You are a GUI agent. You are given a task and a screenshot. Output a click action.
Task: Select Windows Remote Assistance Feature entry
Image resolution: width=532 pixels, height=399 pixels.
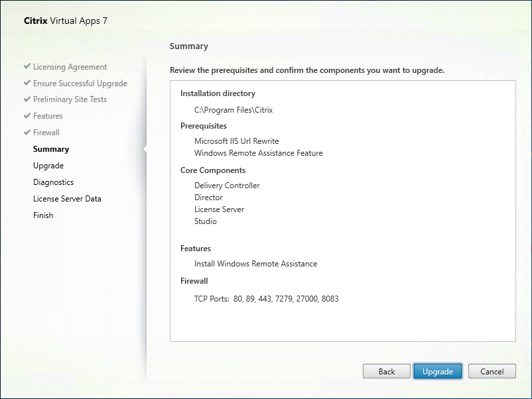[x=258, y=153]
